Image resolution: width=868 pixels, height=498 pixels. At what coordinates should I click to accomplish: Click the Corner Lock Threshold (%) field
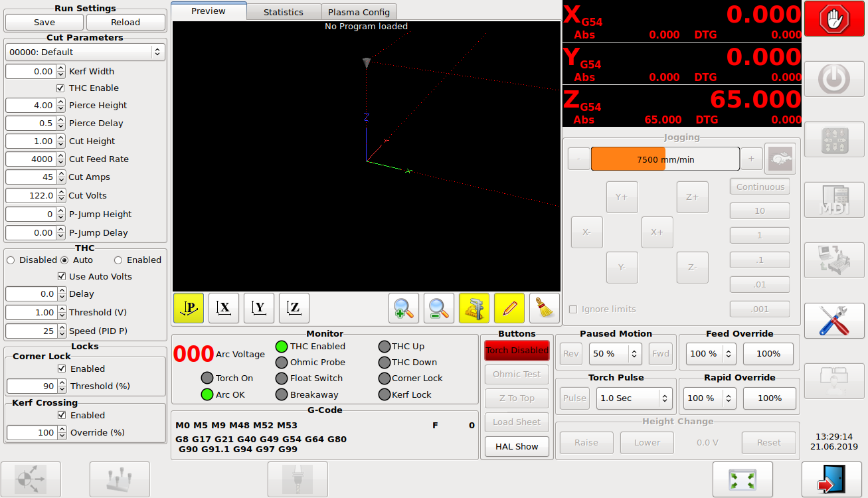coord(32,386)
